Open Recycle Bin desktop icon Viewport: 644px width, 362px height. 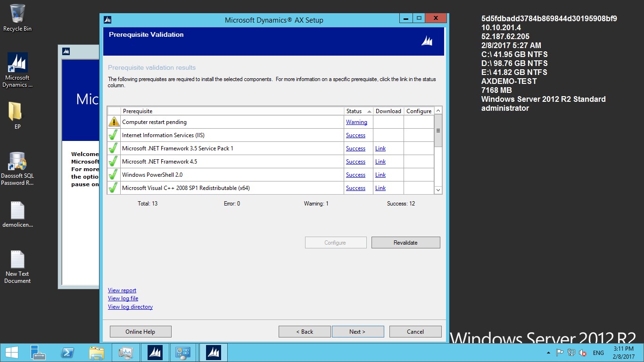pos(17,14)
